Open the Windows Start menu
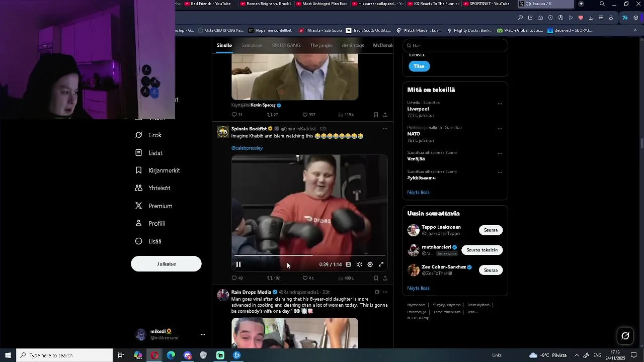This screenshot has height=362, width=644. click(8, 355)
